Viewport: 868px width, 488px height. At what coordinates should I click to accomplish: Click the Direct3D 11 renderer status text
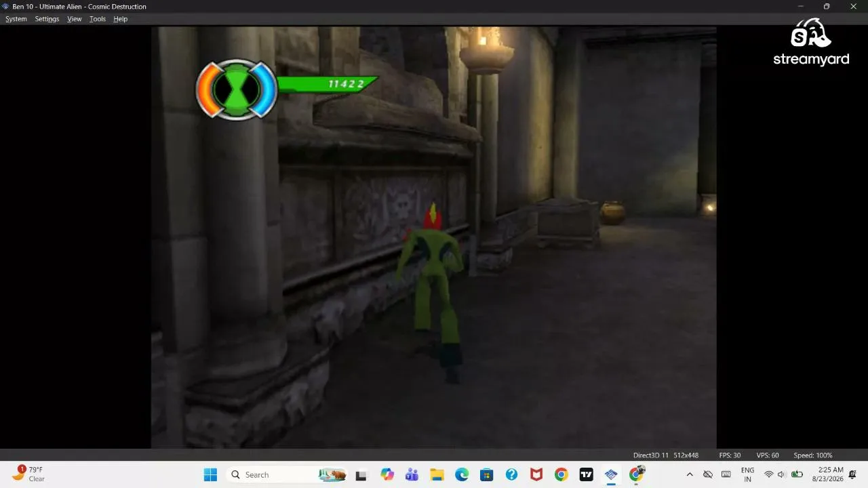(651, 455)
